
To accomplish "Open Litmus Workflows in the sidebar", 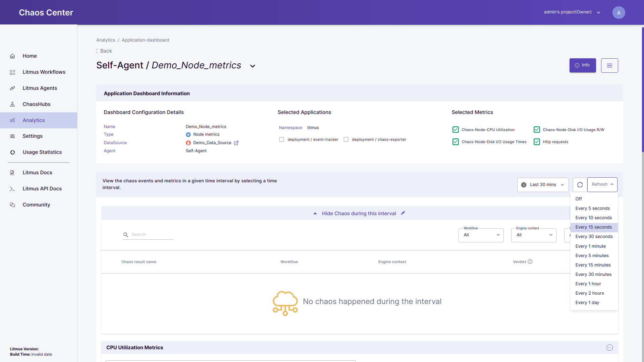I will [44, 72].
